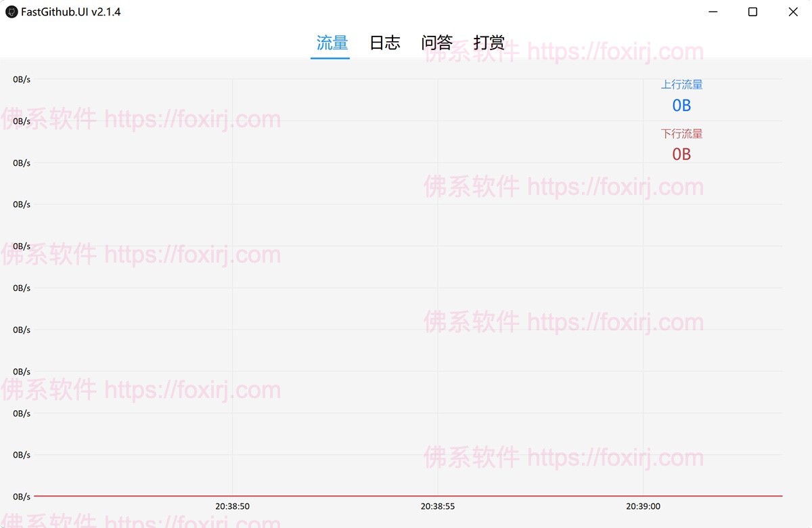The height and width of the screenshot is (528, 812).
Task: Click the minimize button
Action: point(713,12)
